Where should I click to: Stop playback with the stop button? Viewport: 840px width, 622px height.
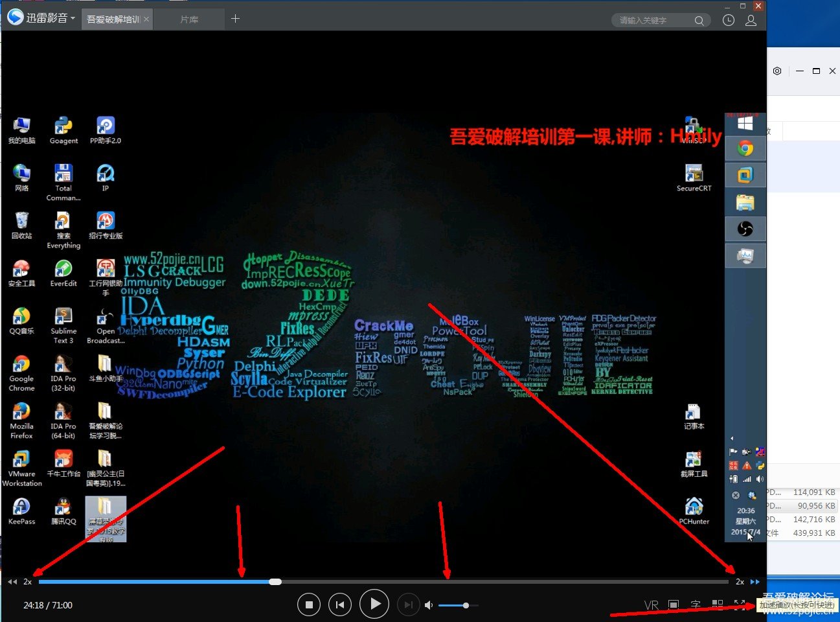click(309, 604)
